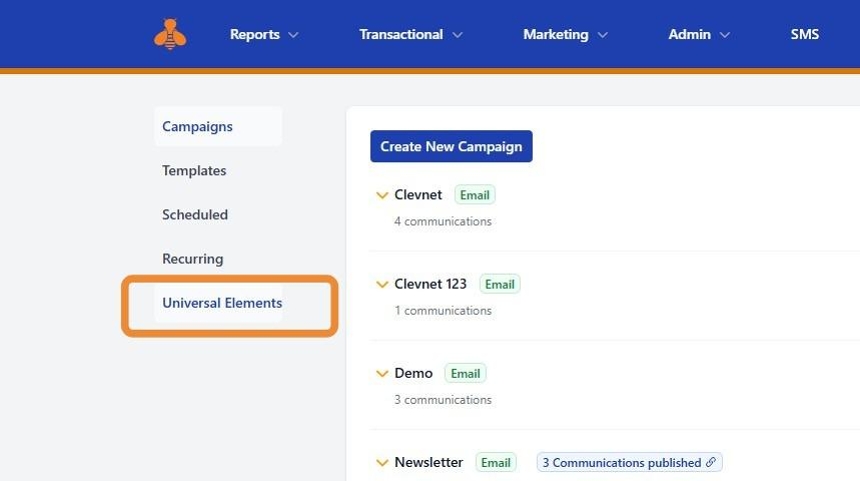Click the 3 Communications published badge
This screenshot has height=481, width=860.
621,463
